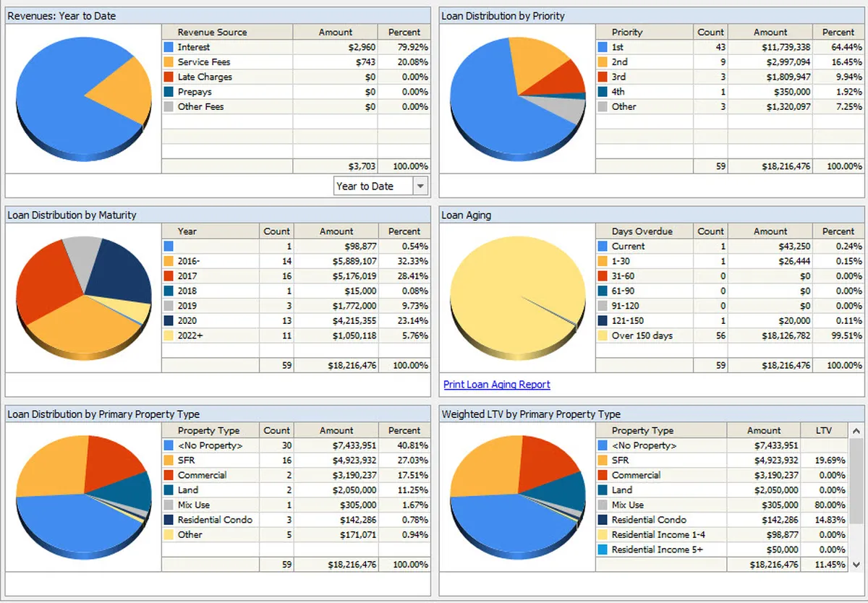This screenshot has height=603, width=868.
Task: Click the $18,126,782 over 150 days amount
Action: click(770, 335)
